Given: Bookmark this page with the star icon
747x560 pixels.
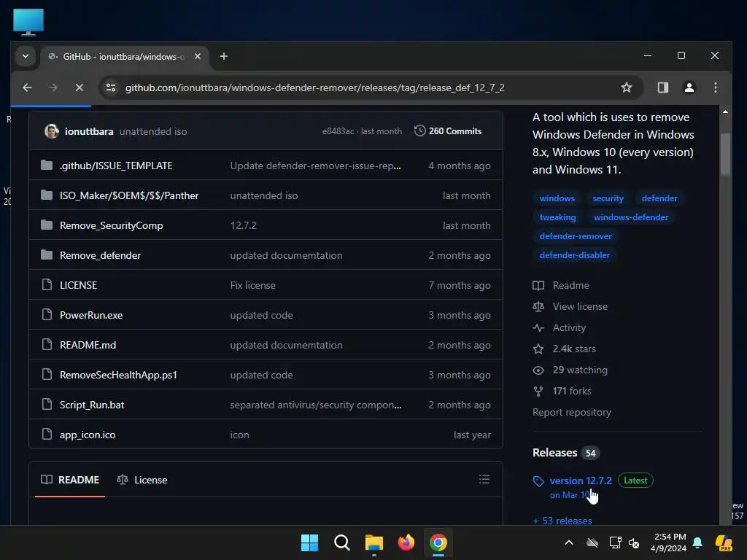Looking at the screenshot, I should 627,87.
